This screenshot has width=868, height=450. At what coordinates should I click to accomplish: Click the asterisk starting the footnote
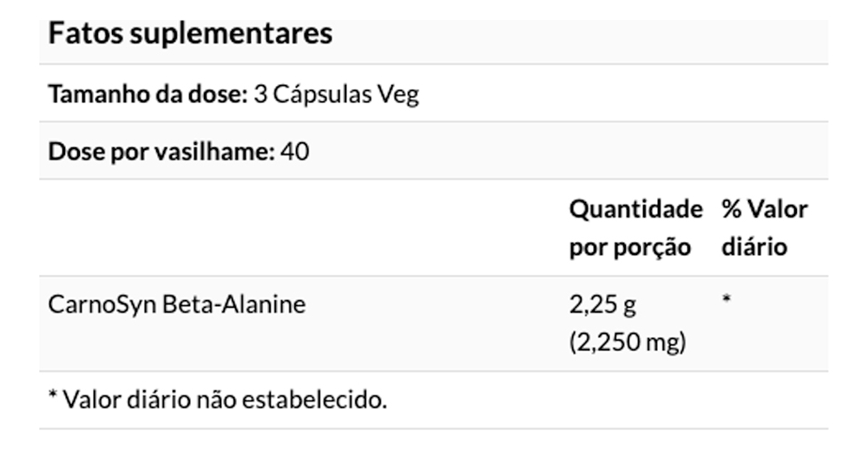click(x=52, y=397)
